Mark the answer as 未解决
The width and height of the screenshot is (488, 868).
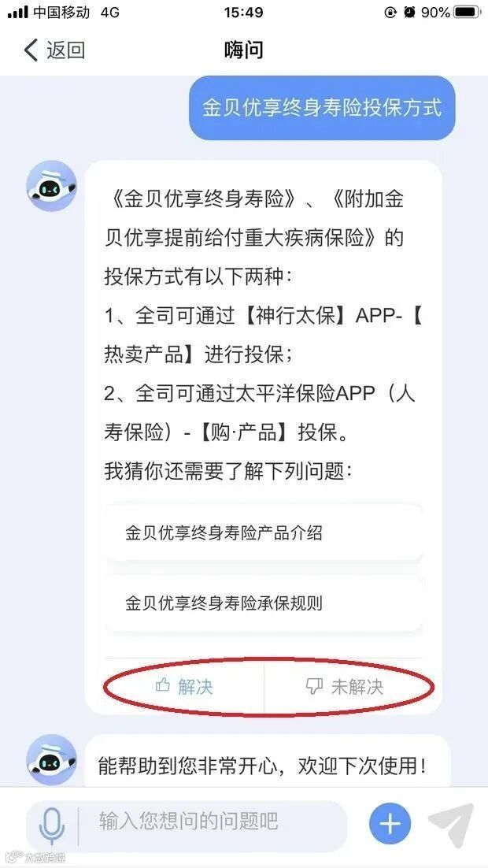(x=344, y=686)
